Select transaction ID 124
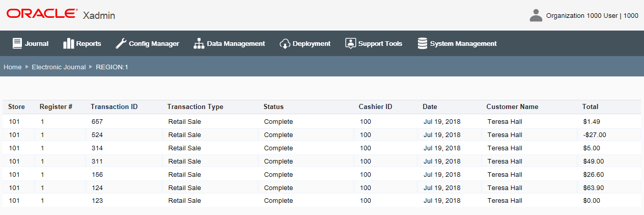The image size is (644, 215). 97,187
